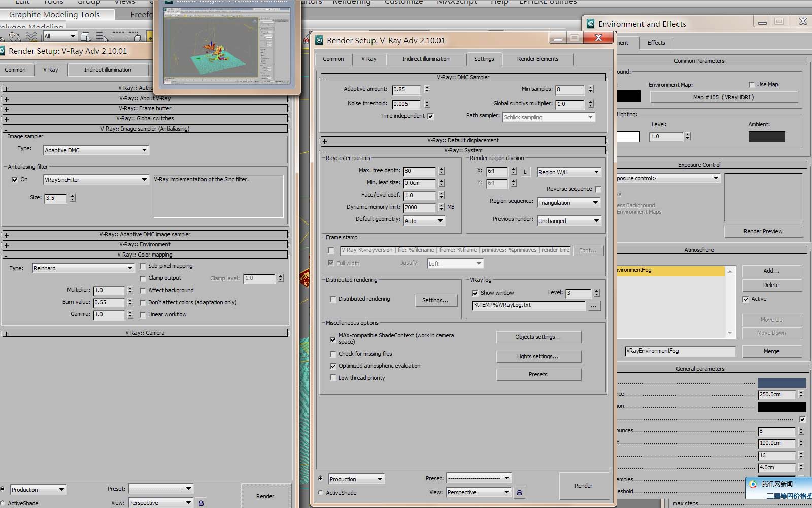Choose the Rectangular Selection Region tool
The width and height of the screenshot is (812, 508).
[x=118, y=37]
